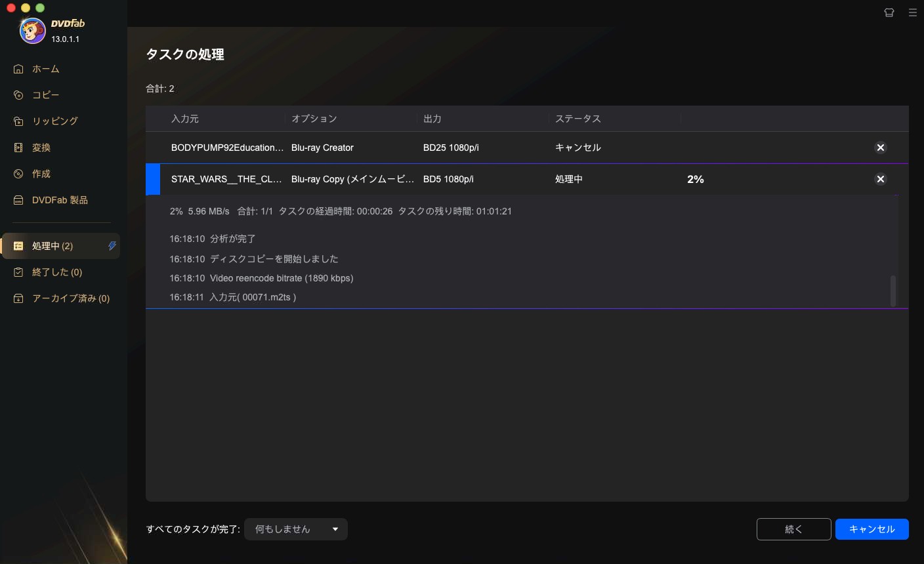Click the ステータス column header

click(578, 119)
